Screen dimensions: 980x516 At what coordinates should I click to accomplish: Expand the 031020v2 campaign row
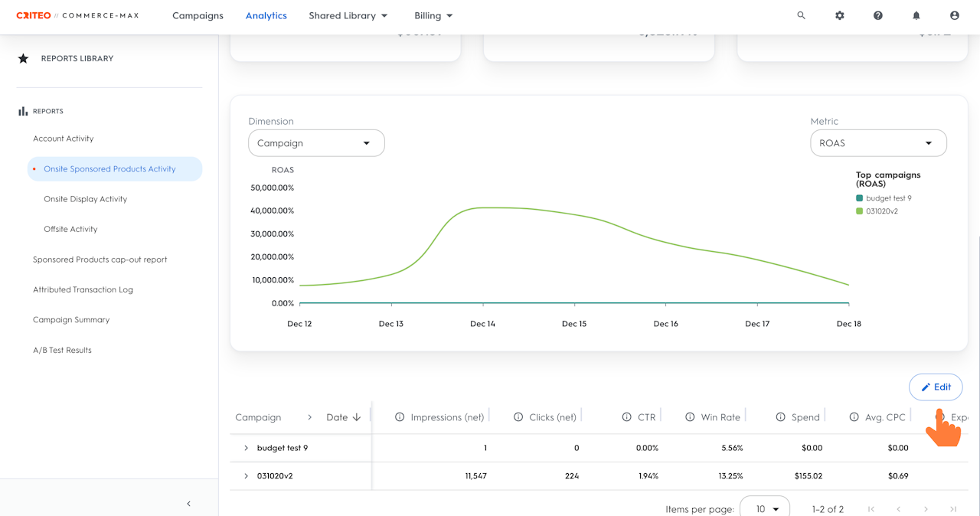coord(246,476)
